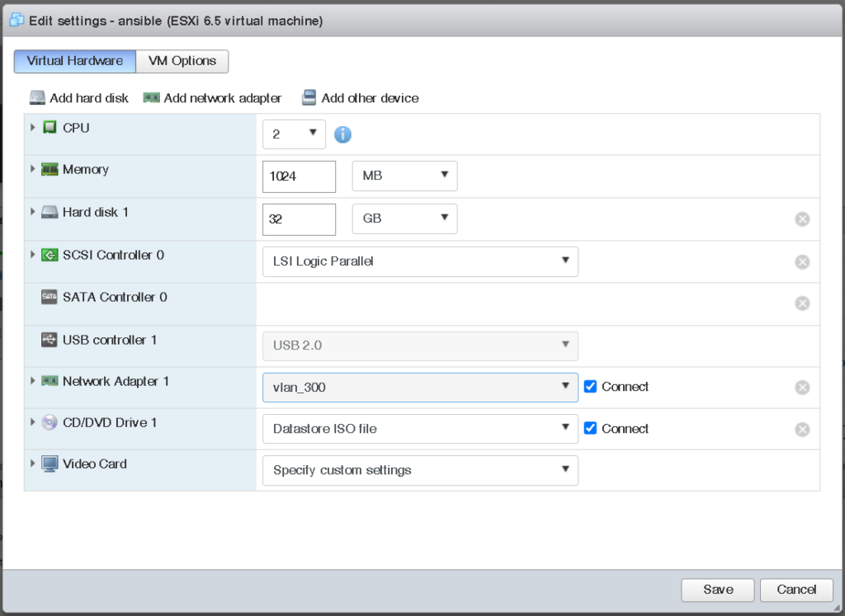Click the Network Adapter 1 icon
Screen dimensions: 845x616
pyautogui.click(x=50, y=381)
